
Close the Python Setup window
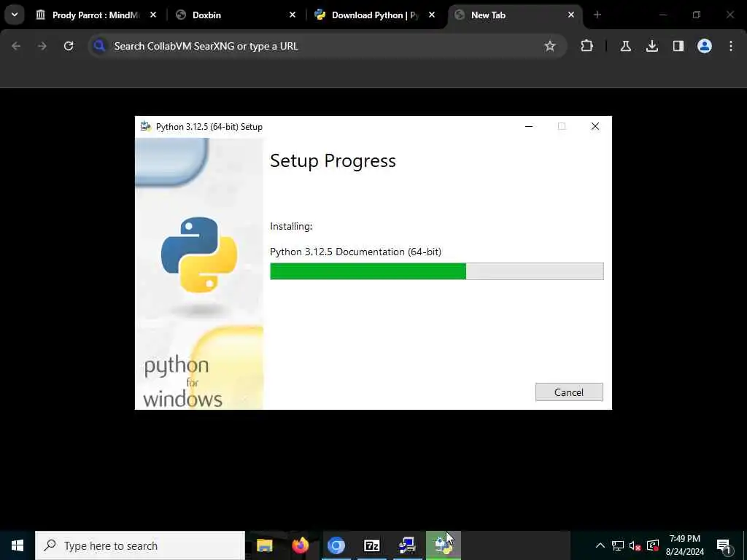[595, 126]
